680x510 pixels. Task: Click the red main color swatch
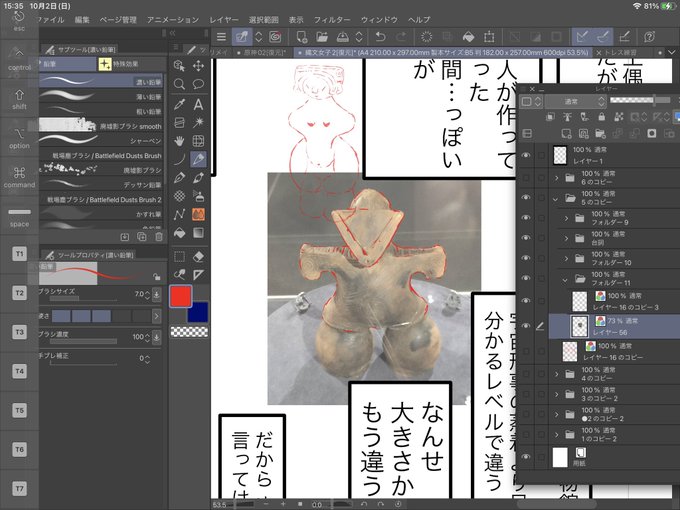[180, 296]
